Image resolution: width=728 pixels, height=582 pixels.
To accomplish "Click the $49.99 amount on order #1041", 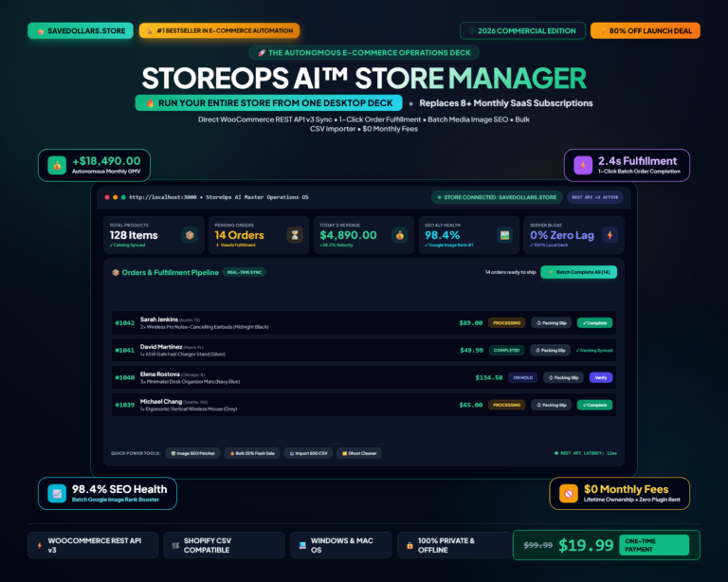I will click(x=471, y=351).
